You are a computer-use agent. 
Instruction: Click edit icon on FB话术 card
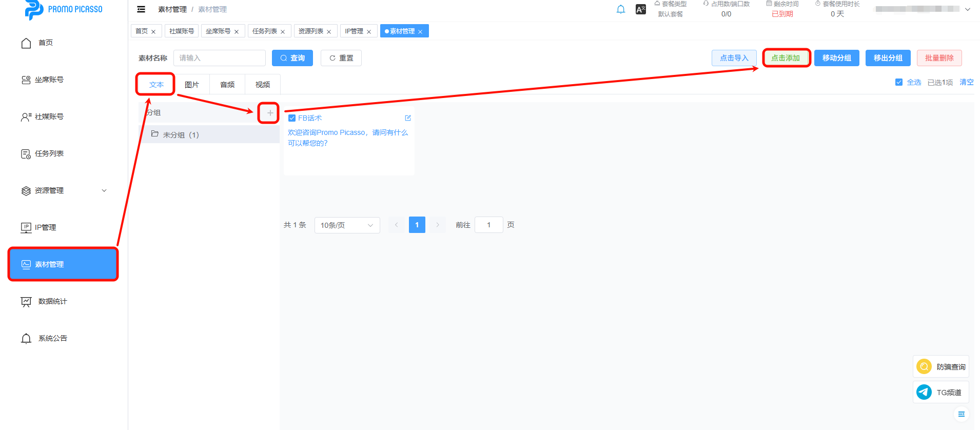coord(408,118)
